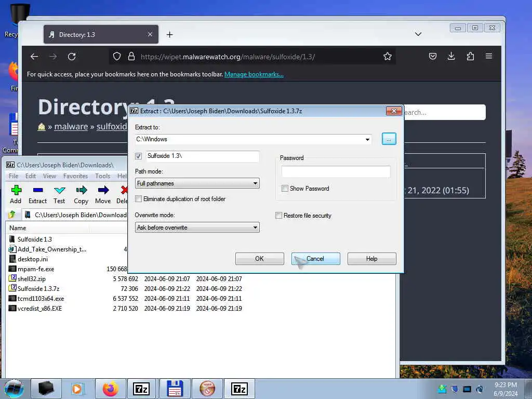Image resolution: width=532 pixels, height=399 pixels.
Task: Click the floppy disk taskbar icon
Action: pyautogui.click(x=176, y=389)
